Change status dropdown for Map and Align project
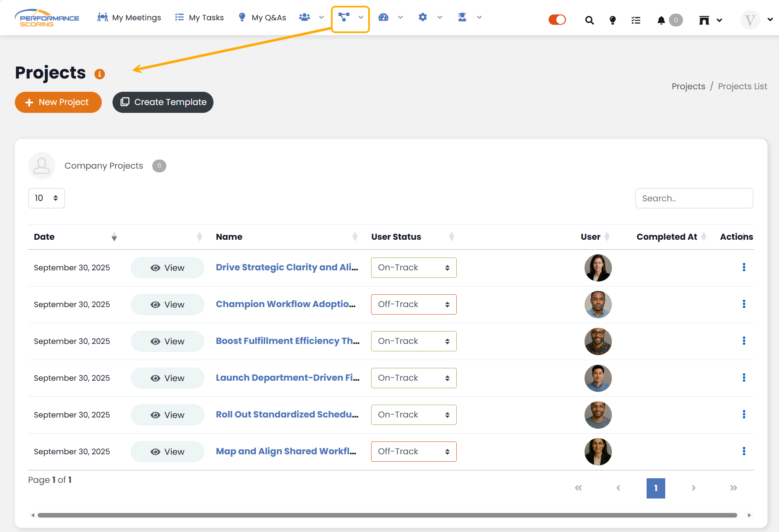The width and height of the screenshot is (779, 532). tap(413, 451)
